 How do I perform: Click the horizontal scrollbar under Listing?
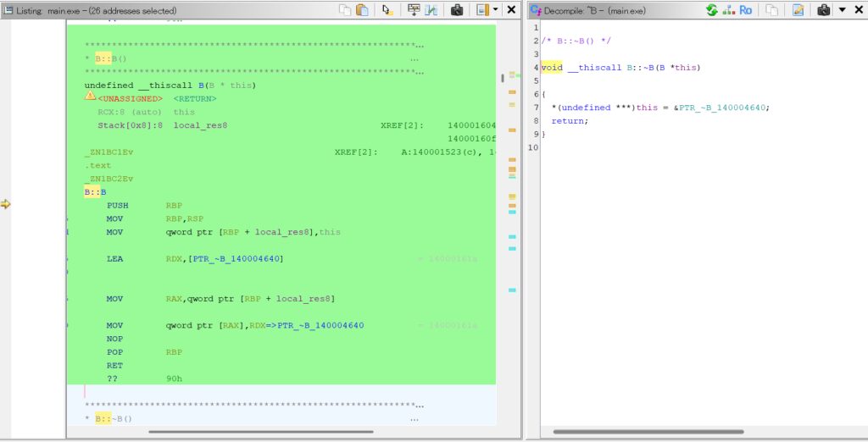261,432
